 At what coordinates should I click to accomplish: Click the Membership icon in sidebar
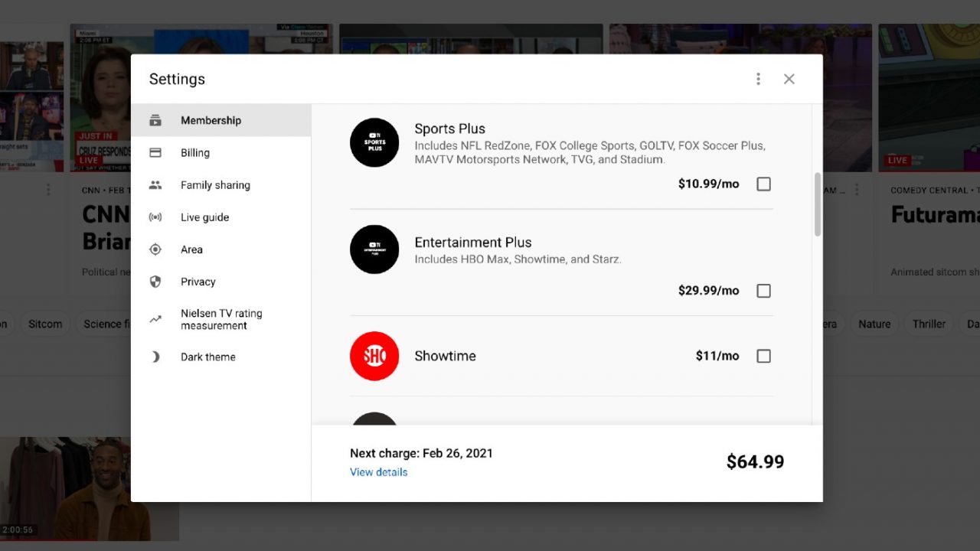(x=155, y=120)
